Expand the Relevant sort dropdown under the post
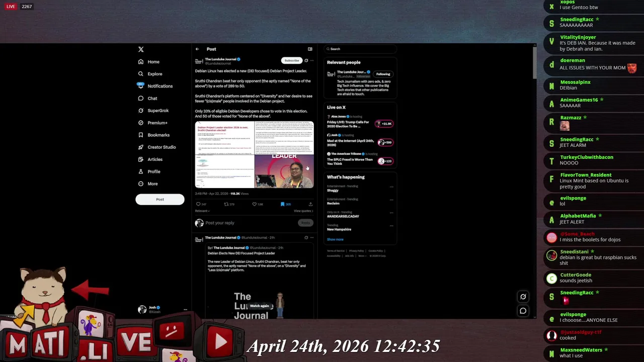Viewport: 644px width, 362px height. [202, 211]
